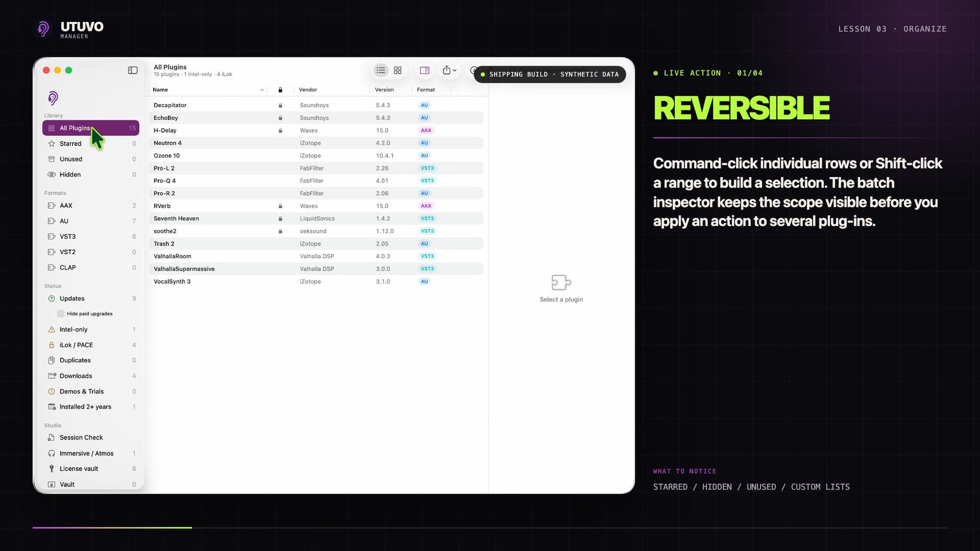
Task: Open Installed 2+ years list
Action: 91,407
